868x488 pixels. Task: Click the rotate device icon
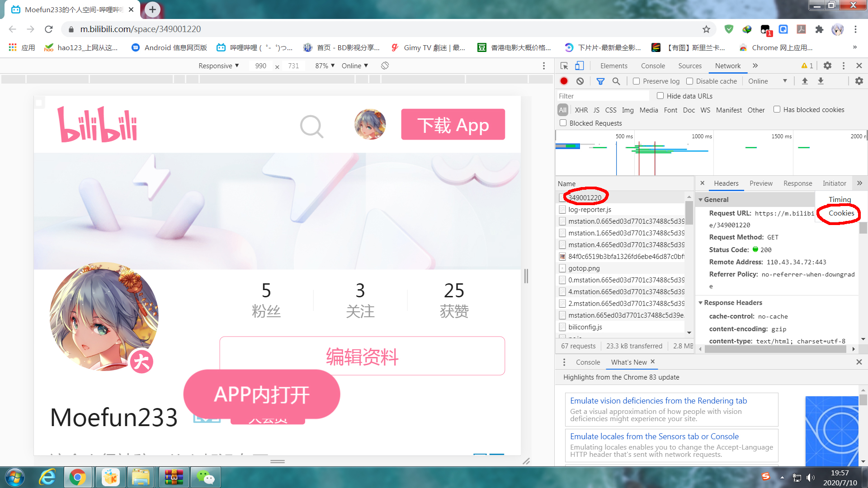point(385,66)
